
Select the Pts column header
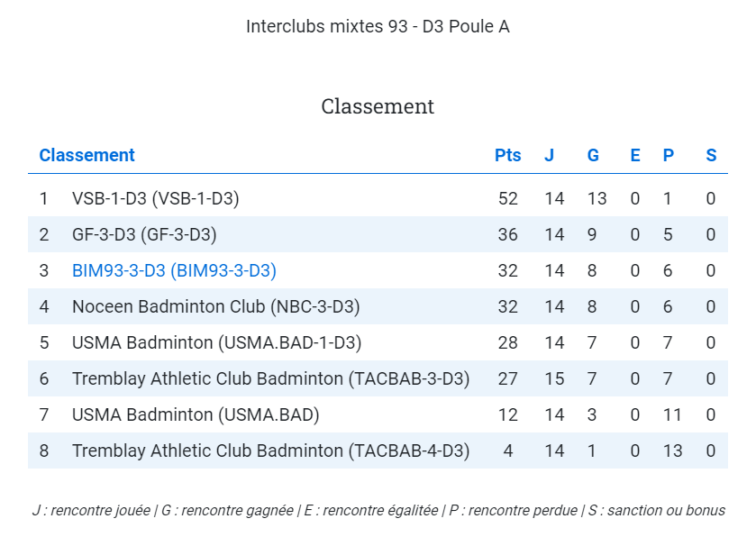507,155
